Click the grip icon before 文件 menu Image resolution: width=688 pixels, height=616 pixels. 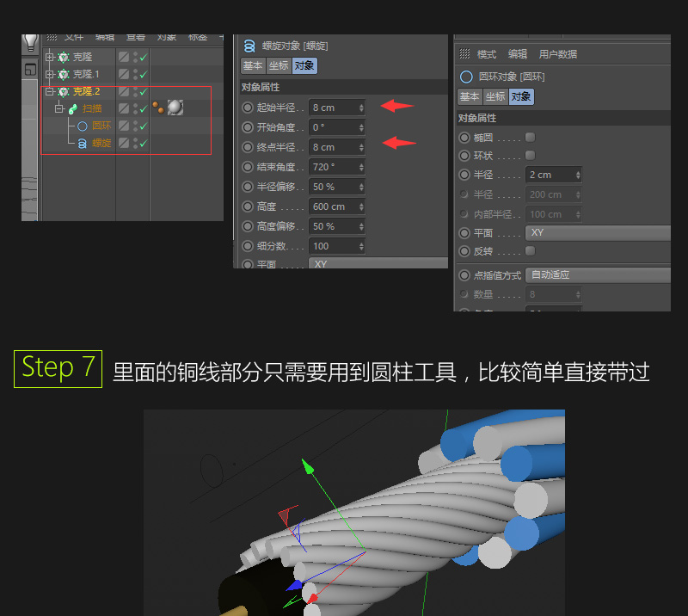[52, 37]
